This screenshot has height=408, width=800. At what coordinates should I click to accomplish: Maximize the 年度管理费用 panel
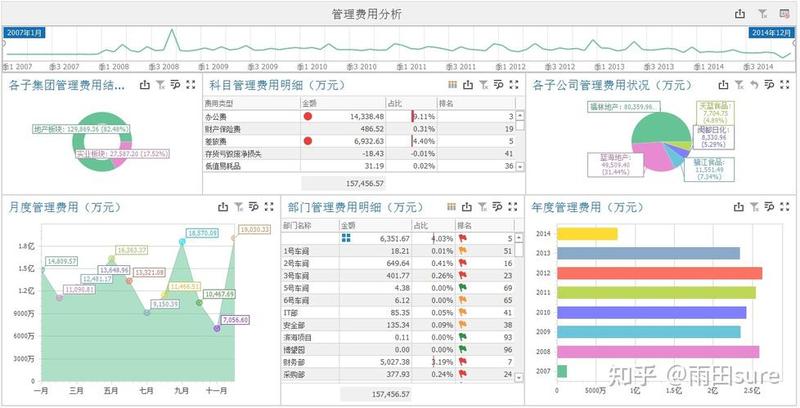point(785,207)
